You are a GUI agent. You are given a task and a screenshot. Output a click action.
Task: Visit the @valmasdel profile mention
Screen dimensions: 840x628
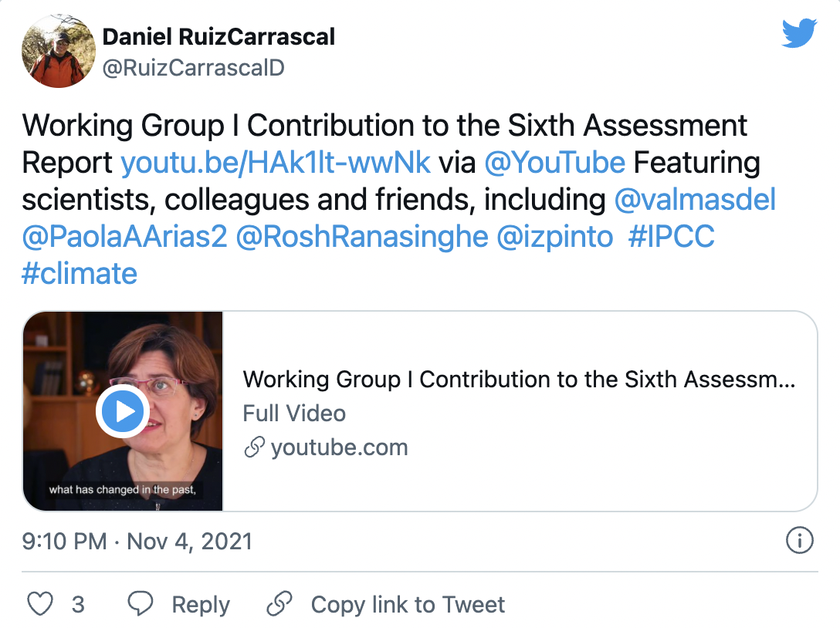(x=695, y=199)
